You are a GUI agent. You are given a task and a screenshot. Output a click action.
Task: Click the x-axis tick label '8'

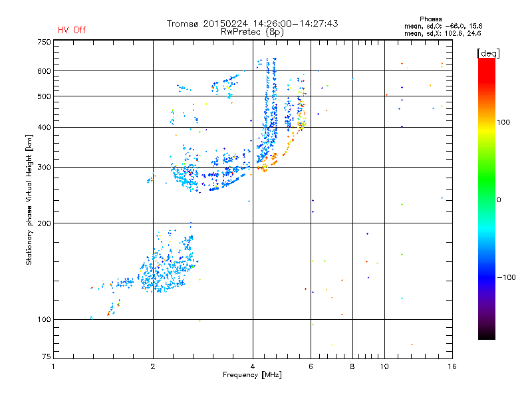pos(352,366)
